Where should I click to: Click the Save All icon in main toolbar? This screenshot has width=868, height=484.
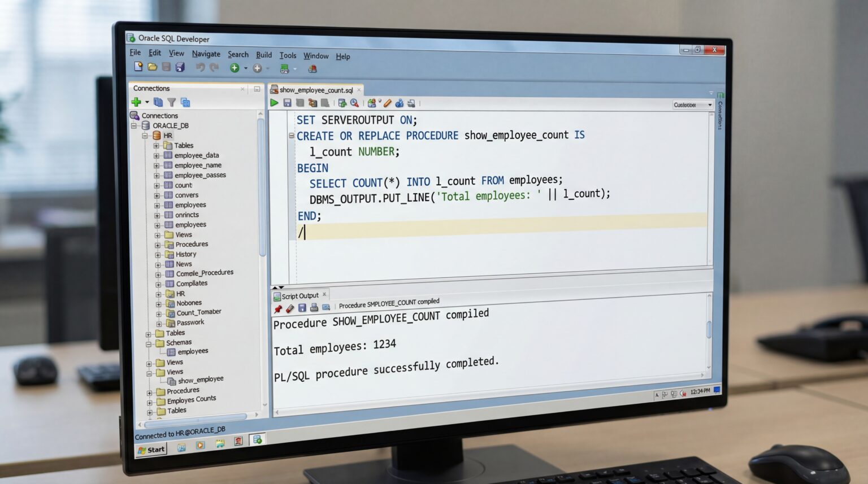point(180,67)
